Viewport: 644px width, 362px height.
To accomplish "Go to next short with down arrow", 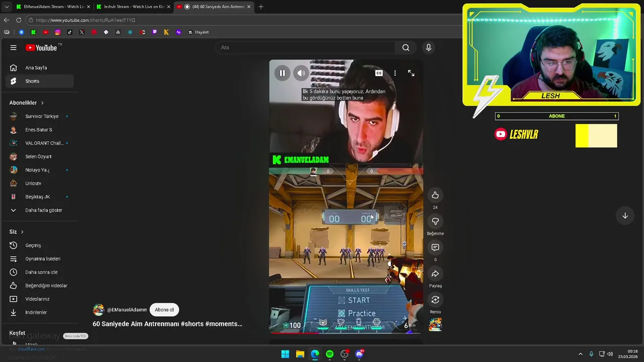I will coord(625,216).
